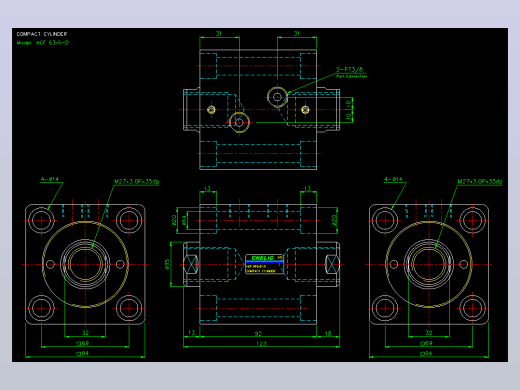Click 'M27x3.0Px35dp' callout in right end view
520x390 pixels.
coord(480,182)
